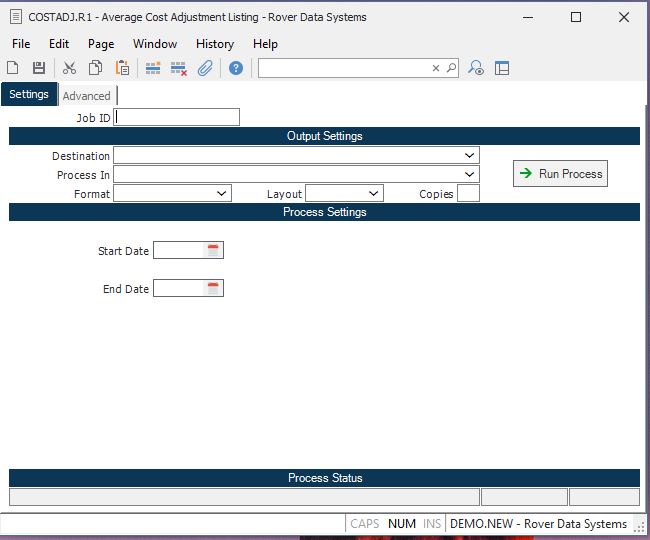Click the Delete row toolbar icon
This screenshot has width=650, height=540.
pyautogui.click(x=179, y=68)
